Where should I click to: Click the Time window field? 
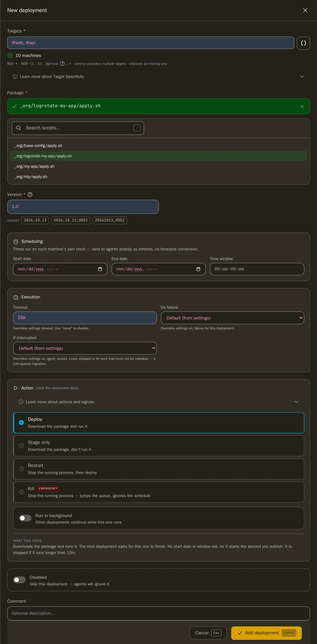click(x=257, y=269)
